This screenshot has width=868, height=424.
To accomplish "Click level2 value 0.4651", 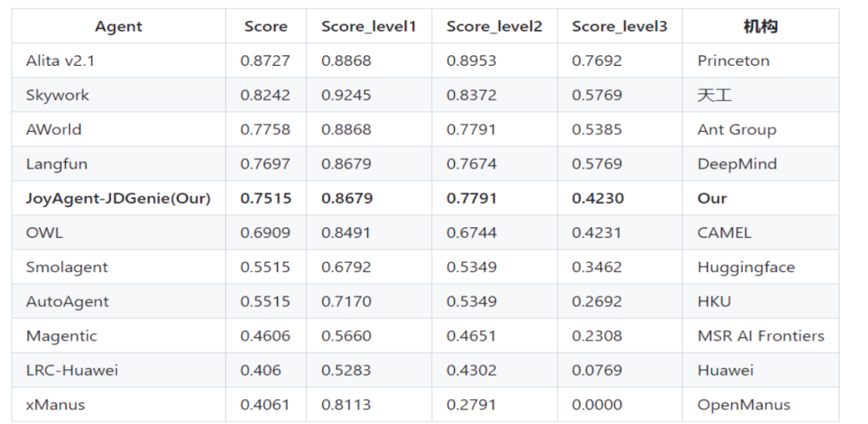I will click(x=472, y=336).
